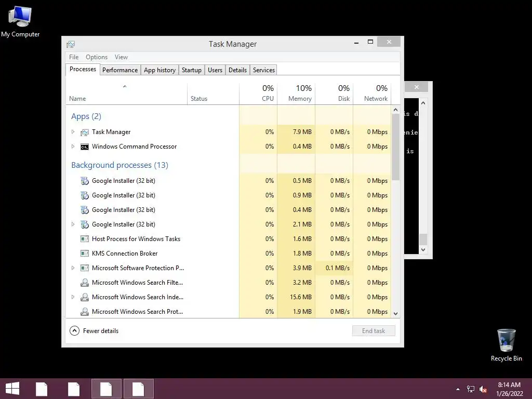Image resolution: width=532 pixels, height=399 pixels.
Task: Select the Task Manager app row icon
Action: pyautogui.click(x=85, y=132)
